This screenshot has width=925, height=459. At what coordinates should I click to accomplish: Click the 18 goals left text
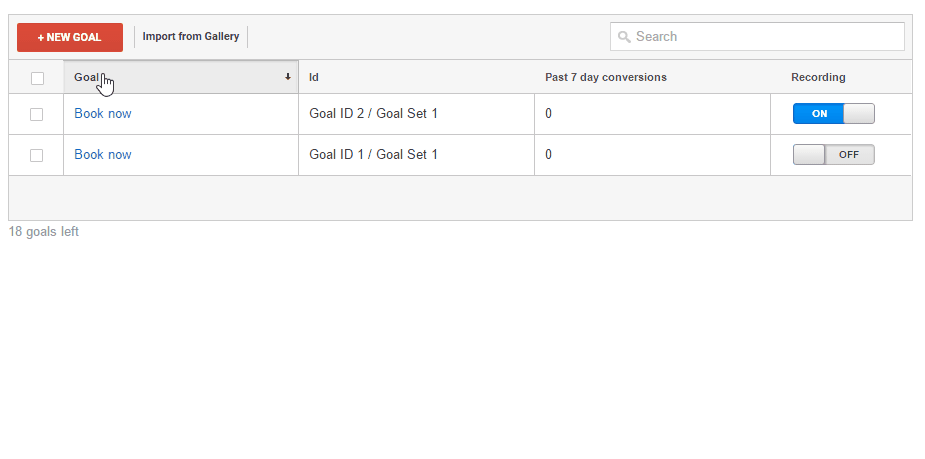(x=44, y=232)
